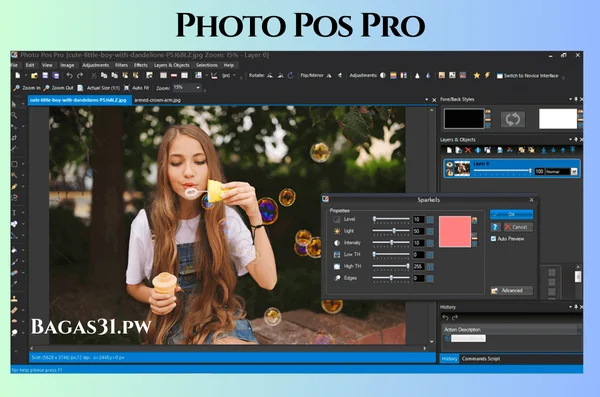Image resolution: width=600 pixels, height=397 pixels.
Task: Open the Selections menu
Action: (207, 65)
